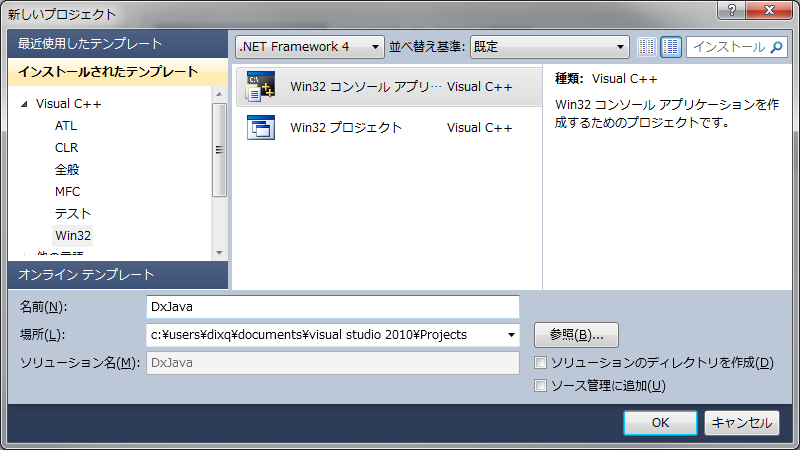Open インストールされたテンプレート section
Viewport: 800px width, 450px height.
click(x=118, y=72)
